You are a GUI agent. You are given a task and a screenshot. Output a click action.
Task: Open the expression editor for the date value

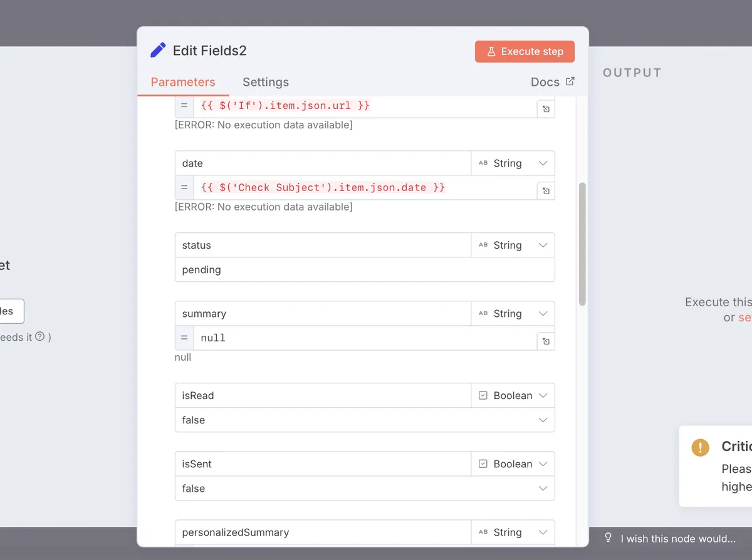pos(546,191)
